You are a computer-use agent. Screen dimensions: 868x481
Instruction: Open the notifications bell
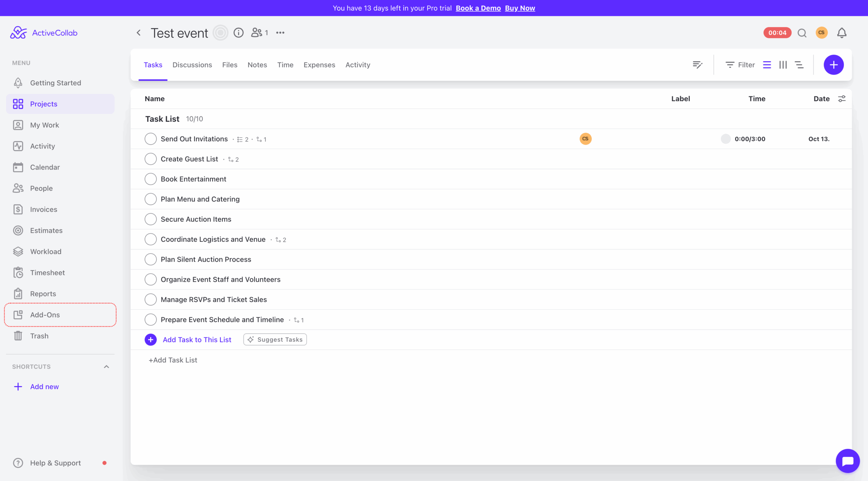click(x=842, y=33)
